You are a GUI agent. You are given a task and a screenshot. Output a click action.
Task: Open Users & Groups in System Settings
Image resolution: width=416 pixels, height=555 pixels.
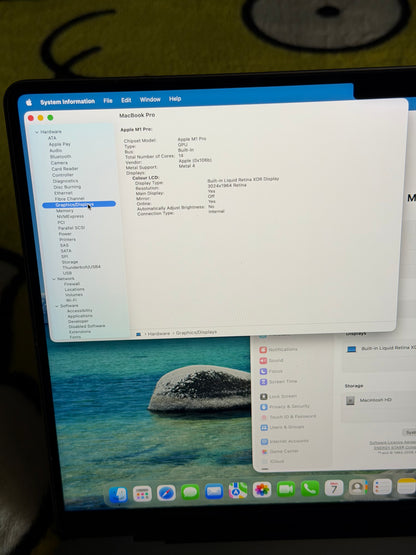tap(283, 427)
